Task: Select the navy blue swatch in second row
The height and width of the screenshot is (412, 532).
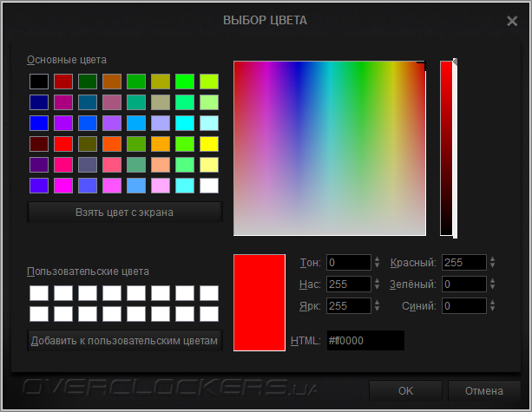Action: point(39,102)
